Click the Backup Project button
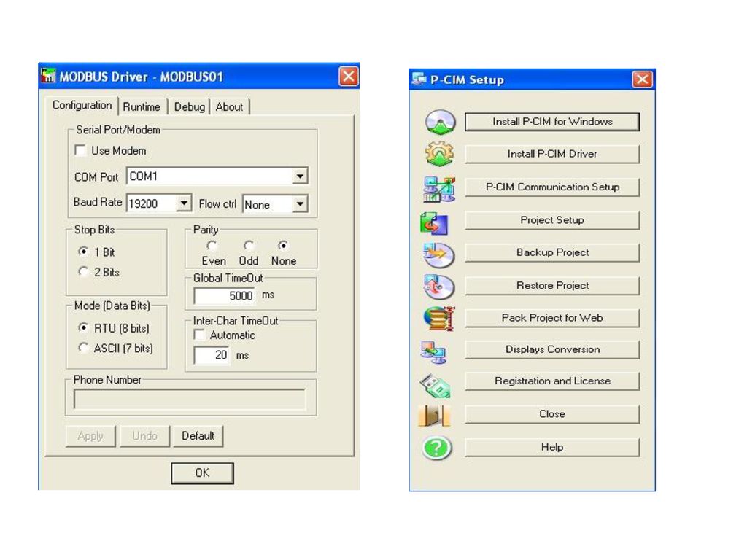Image resolution: width=747 pixels, height=560 pixels. pyautogui.click(x=552, y=252)
